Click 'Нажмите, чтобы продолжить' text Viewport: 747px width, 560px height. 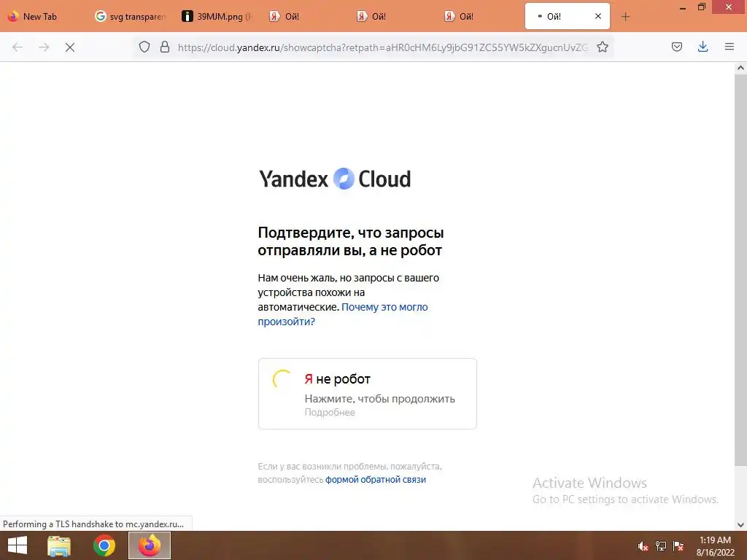coord(379,399)
